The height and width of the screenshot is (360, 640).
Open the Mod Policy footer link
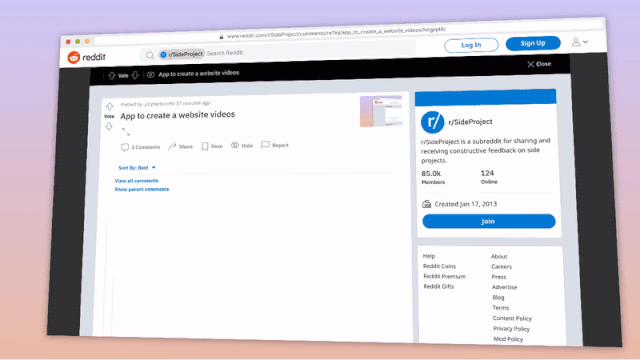click(x=508, y=339)
